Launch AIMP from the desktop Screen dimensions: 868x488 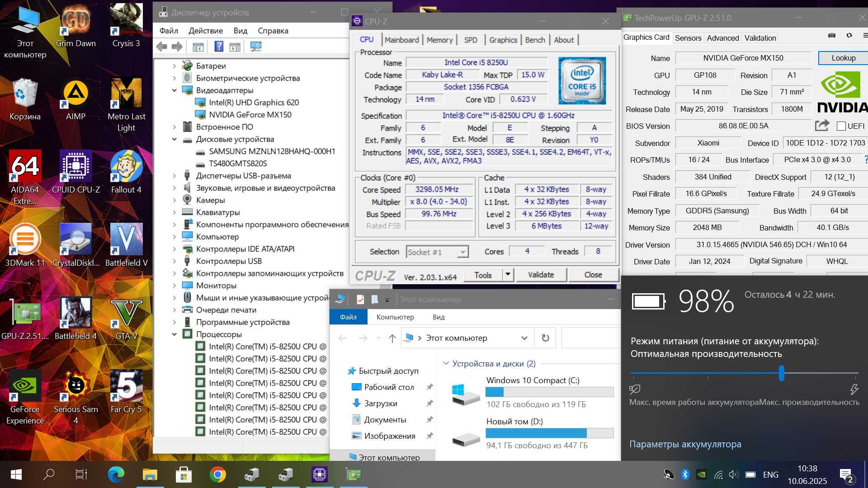75,99
